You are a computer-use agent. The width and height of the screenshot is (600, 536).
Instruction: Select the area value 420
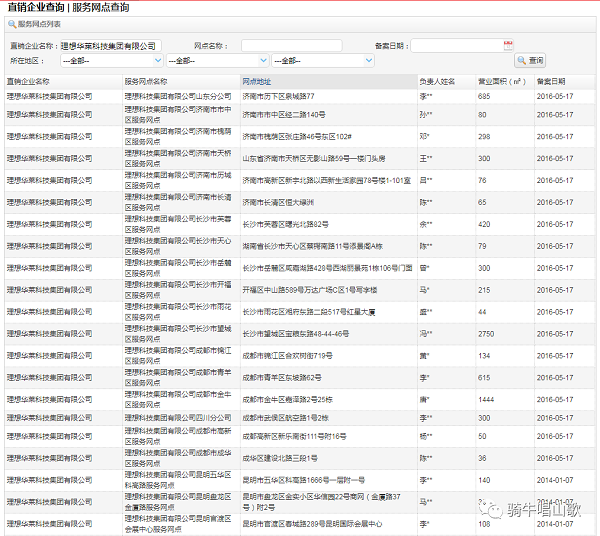(484, 224)
